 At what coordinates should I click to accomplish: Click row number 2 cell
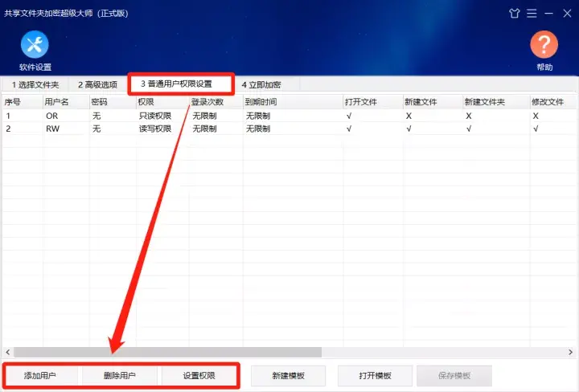point(8,129)
